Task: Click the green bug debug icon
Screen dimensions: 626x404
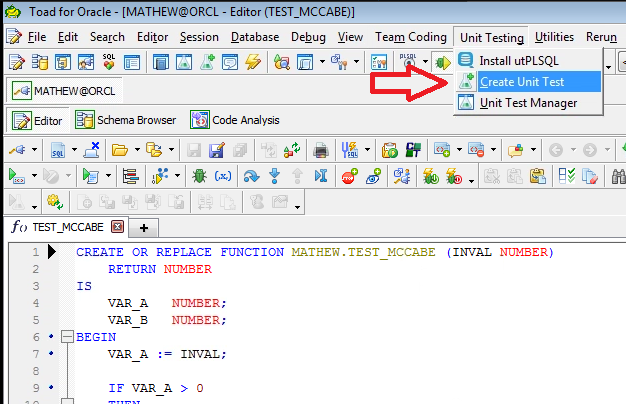Action: click(x=199, y=176)
